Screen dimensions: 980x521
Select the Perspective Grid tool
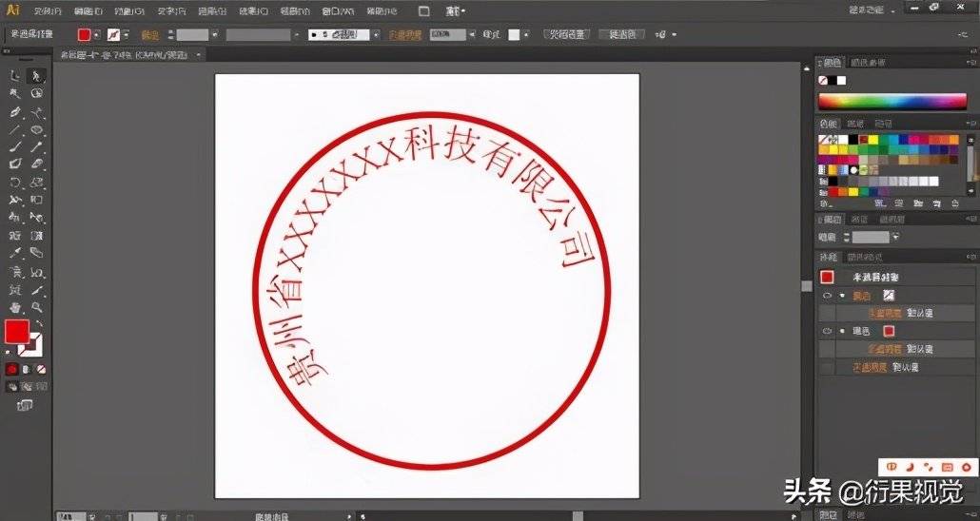[37, 218]
